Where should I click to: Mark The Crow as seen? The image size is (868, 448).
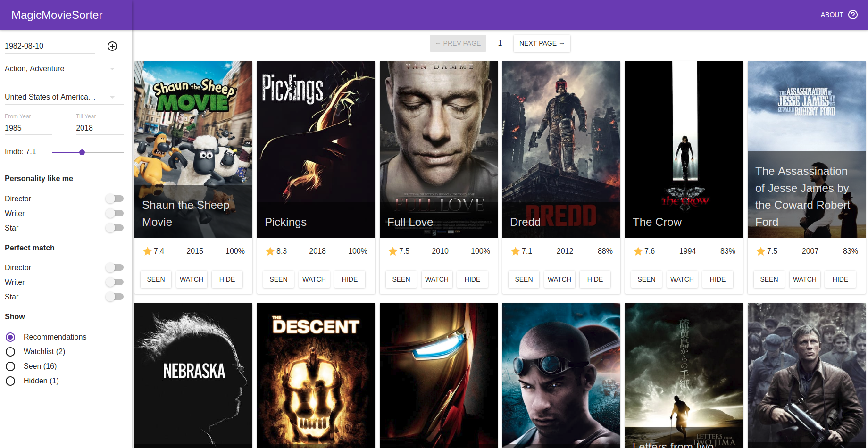click(646, 279)
